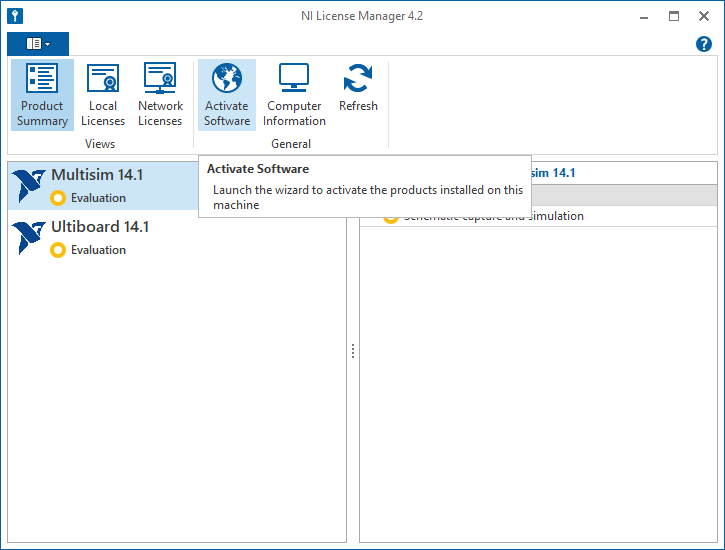Launch the Activate Software wizard
This screenshot has height=550, width=725.
pyautogui.click(x=227, y=95)
